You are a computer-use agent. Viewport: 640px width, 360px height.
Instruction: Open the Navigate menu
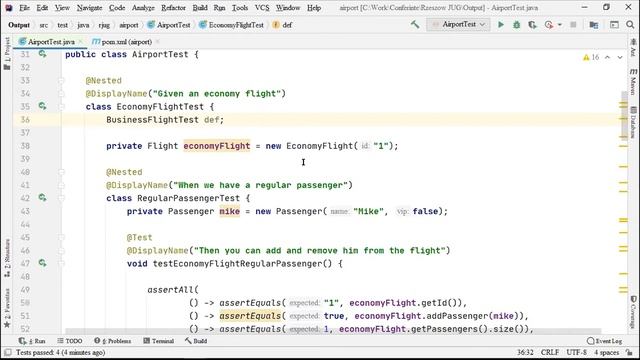click(x=89, y=8)
